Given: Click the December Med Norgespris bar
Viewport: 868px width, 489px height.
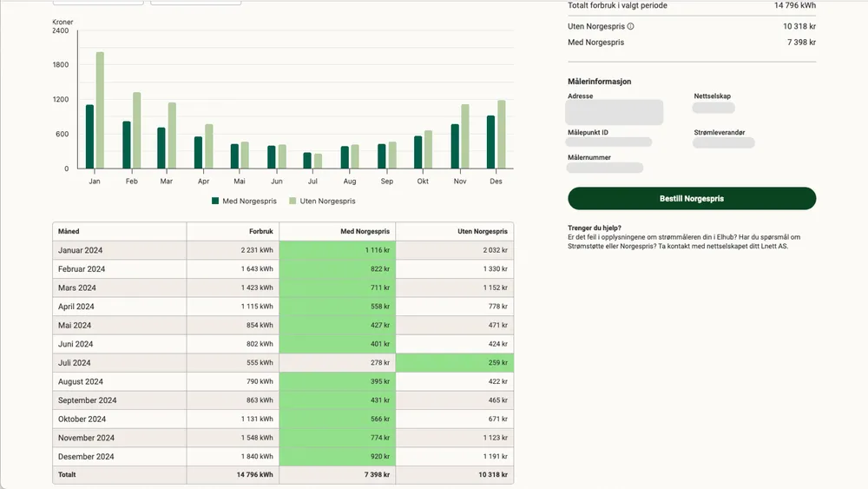Looking at the screenshot, I should (491, 142).
